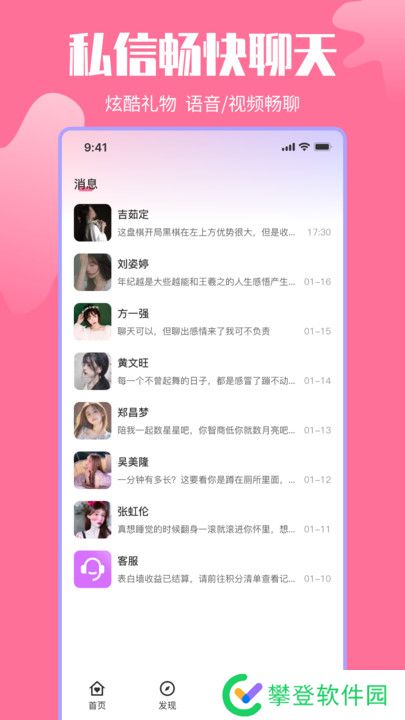This screenshot has height=720, width=405.
Task: Open the conversation with 吴美隆
Action: coord(202,470)
